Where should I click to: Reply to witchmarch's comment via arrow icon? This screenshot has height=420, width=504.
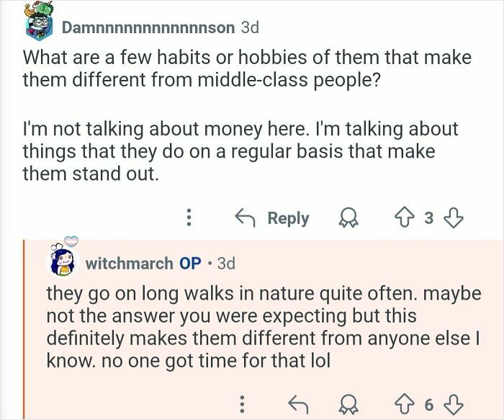coord(298,404)
